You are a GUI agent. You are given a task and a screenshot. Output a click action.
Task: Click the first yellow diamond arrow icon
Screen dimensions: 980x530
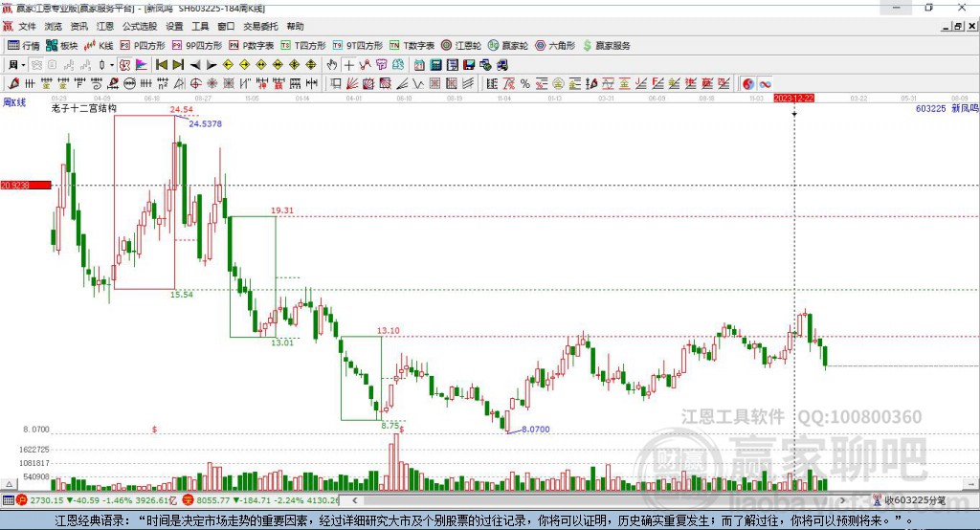pyautogui.click(x=228, y=65)
